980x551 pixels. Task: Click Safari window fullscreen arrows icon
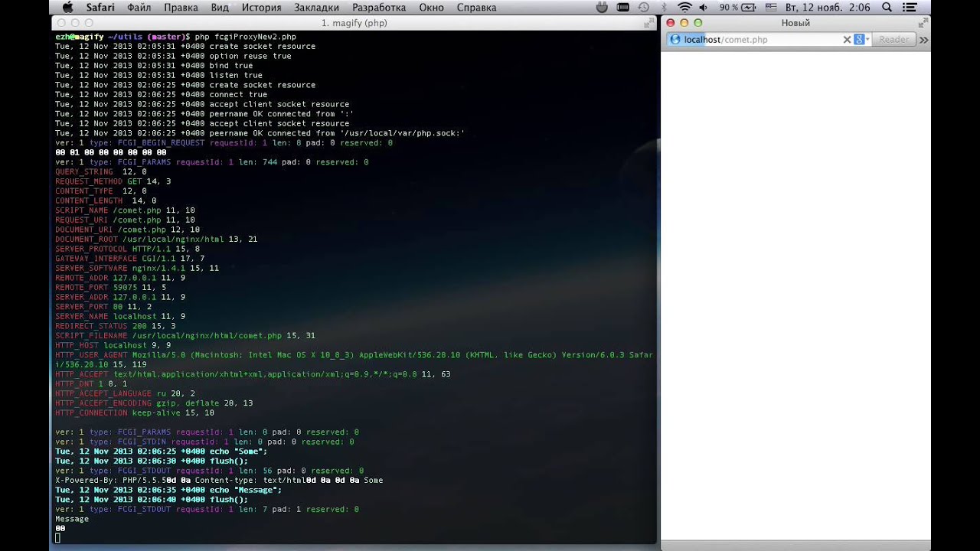[x=923, y=23]
